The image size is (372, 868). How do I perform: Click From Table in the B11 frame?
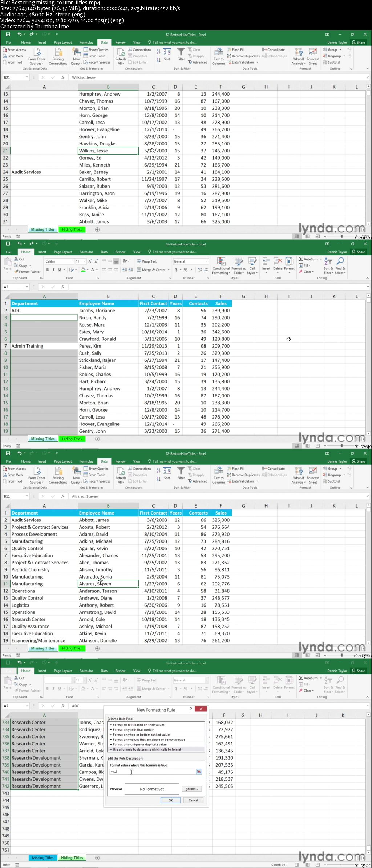tap(94, 475)
